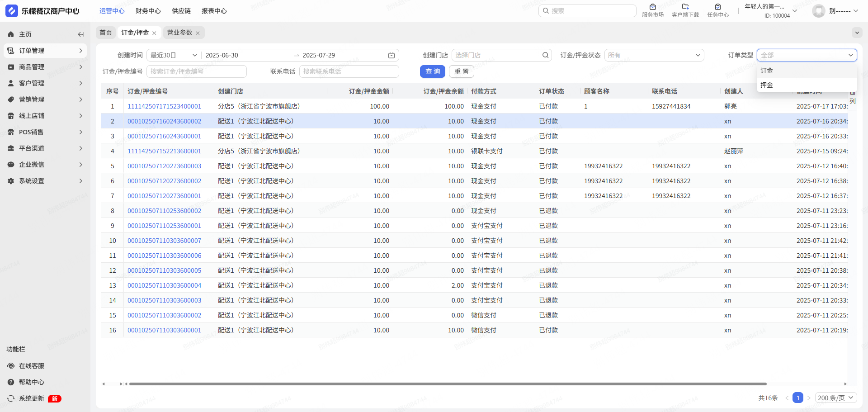The image size is (868, 412).
Task: Open the 最近30日 time range dropdown
Action: click(174, 55)
